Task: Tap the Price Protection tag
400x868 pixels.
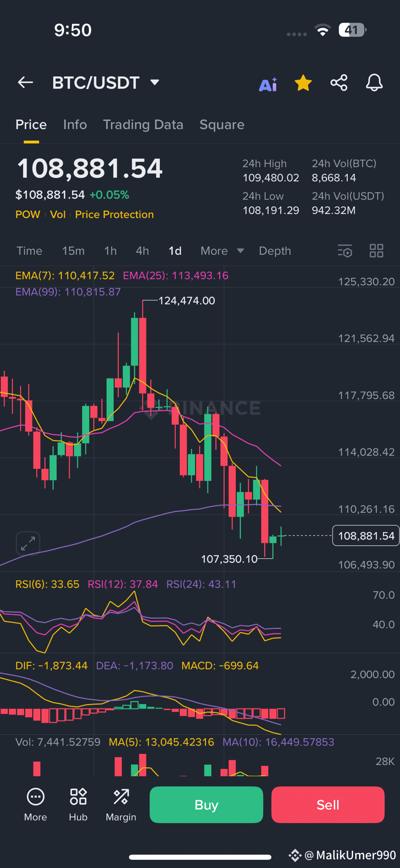Action: click(114, 215)
